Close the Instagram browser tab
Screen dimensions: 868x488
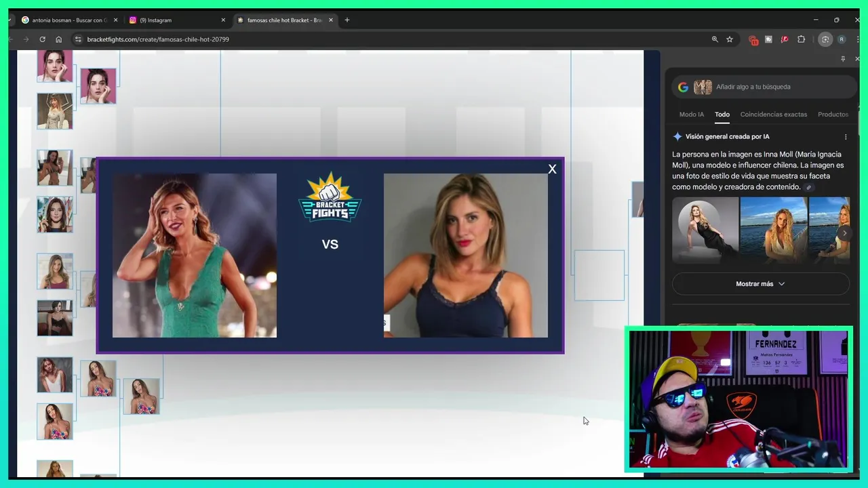[223, 20]
